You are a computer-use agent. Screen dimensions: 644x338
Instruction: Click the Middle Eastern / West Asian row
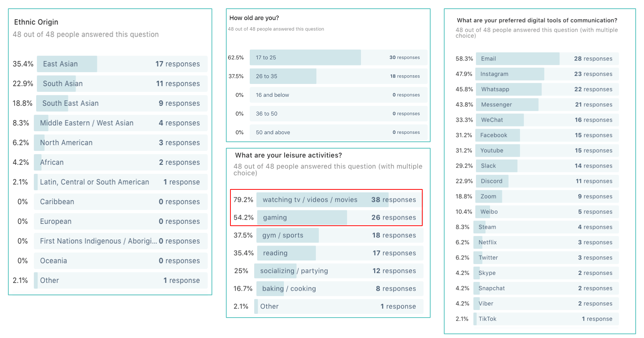(x=120, y=123)
